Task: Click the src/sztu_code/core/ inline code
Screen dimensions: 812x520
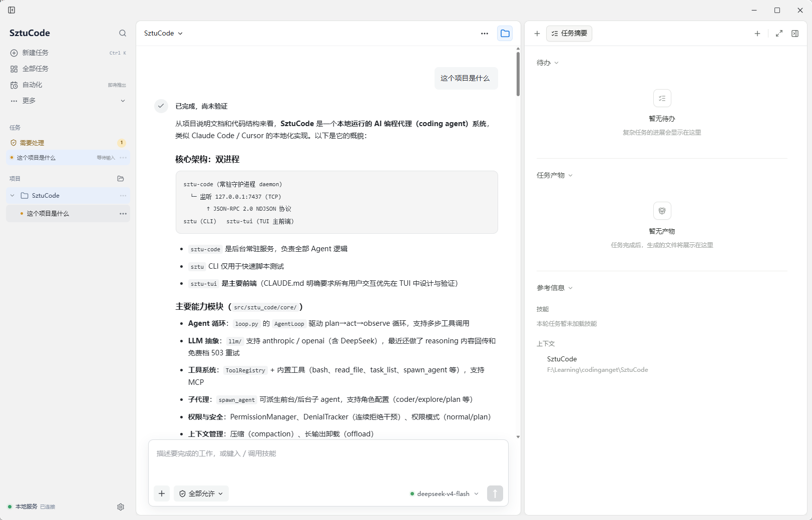Action: click(x=265, y=307)
